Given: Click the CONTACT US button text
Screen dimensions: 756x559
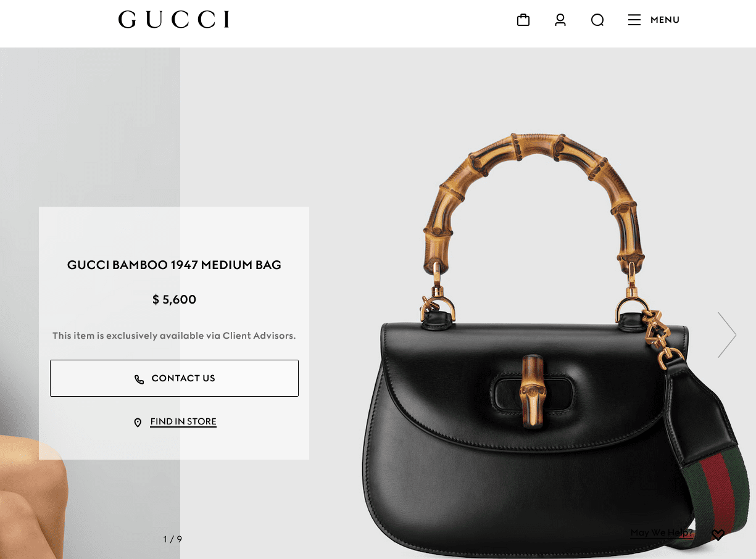Looking at the screenshot, I should 183,378.
